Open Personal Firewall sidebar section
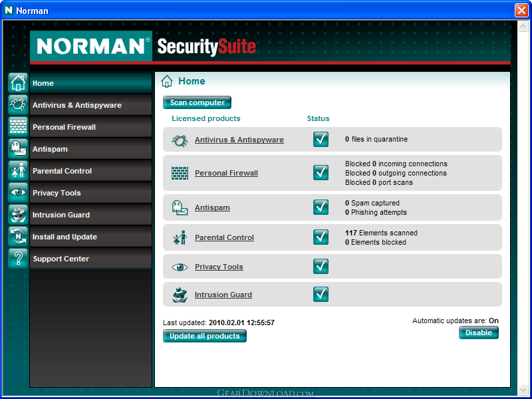The image size is (532, 399). [x=90, y=127]
